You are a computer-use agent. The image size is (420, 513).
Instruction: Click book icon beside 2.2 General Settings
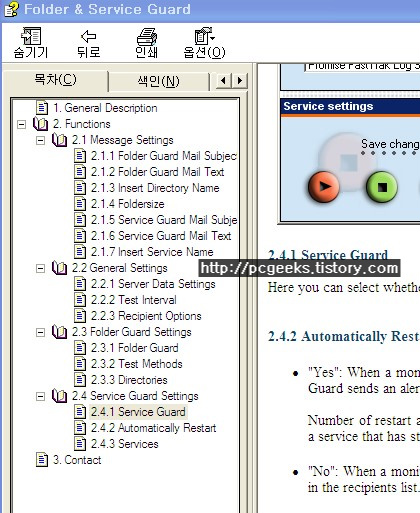pos(60,268)
